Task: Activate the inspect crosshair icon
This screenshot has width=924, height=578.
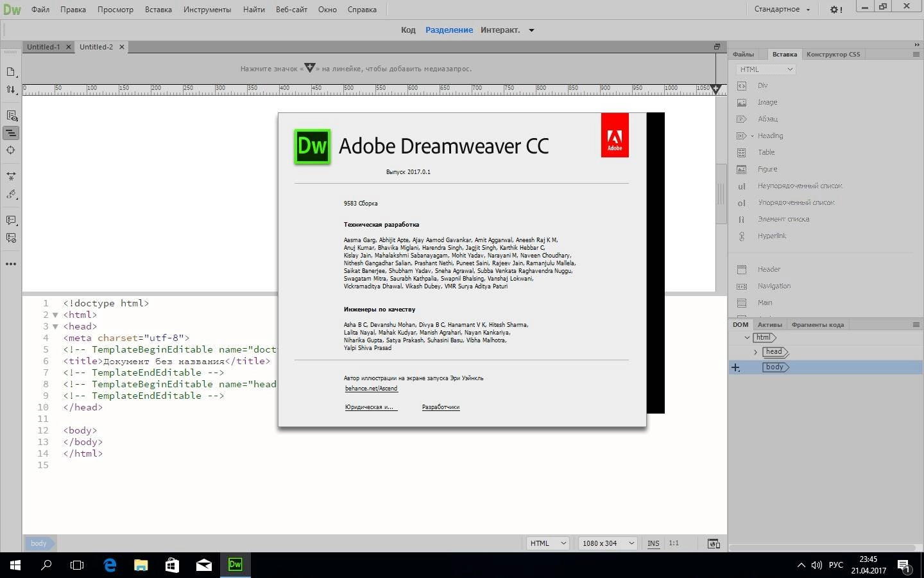Action: [11, 150]
